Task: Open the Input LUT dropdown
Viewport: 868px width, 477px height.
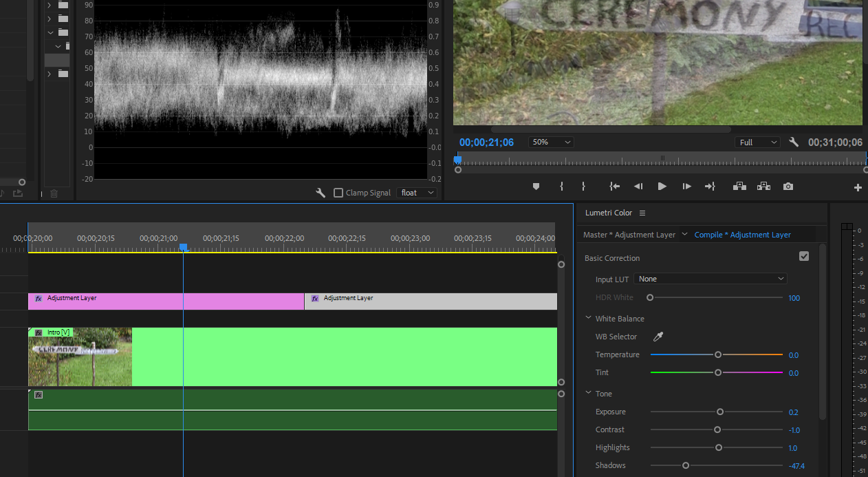Action: coord(710,279)
